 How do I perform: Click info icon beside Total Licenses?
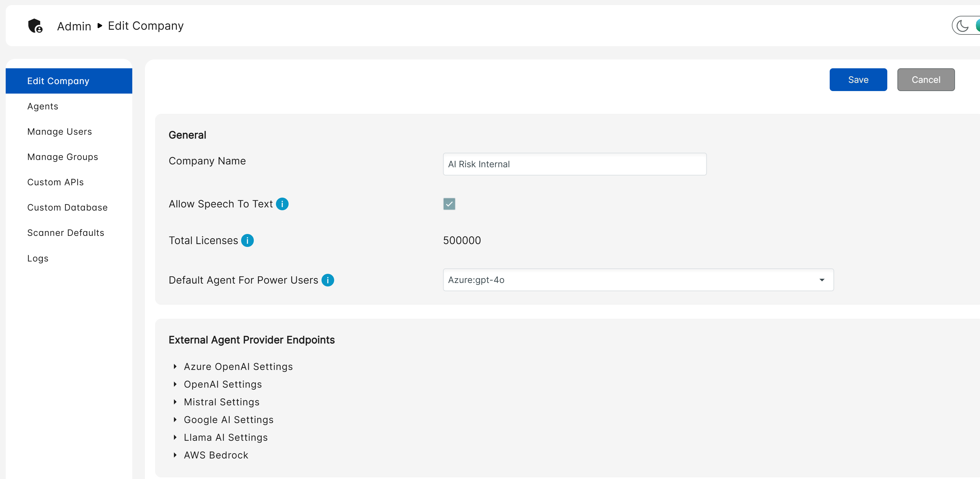click(x=247, y=241)
